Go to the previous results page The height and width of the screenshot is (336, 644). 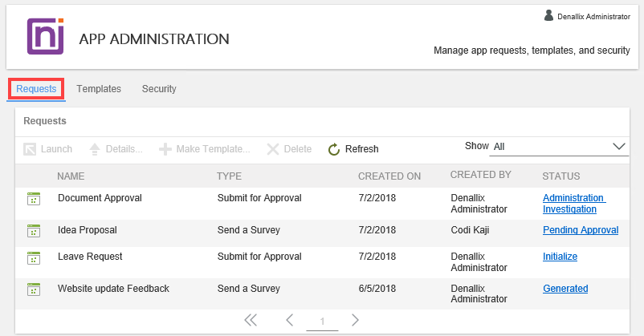(x=289, y=321)
